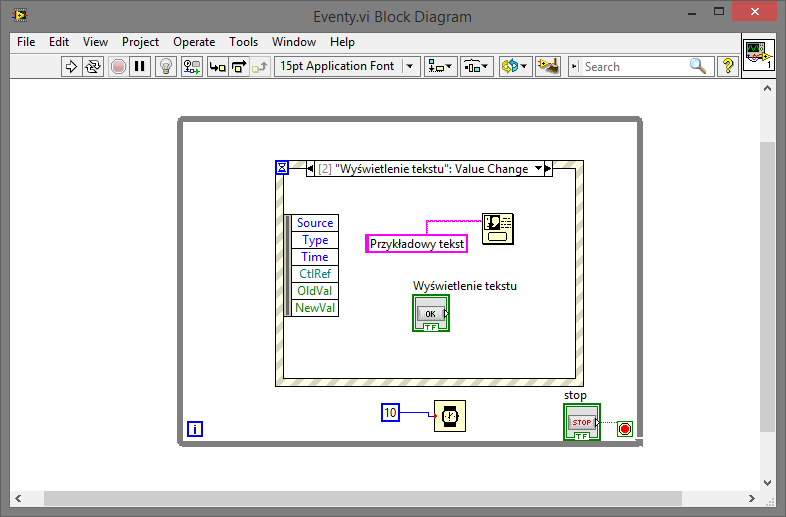Toggle Retain Wire Values button
Image resolution: width=786 pixels, height=517 pixels.
pyautogui.click(x=191, y=67)
